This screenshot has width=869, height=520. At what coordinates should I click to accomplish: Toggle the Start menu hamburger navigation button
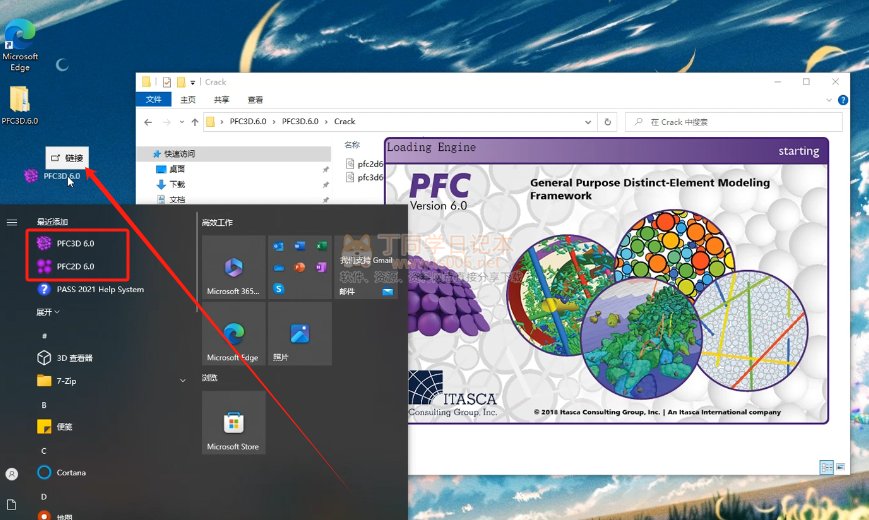tap(12, 222)
